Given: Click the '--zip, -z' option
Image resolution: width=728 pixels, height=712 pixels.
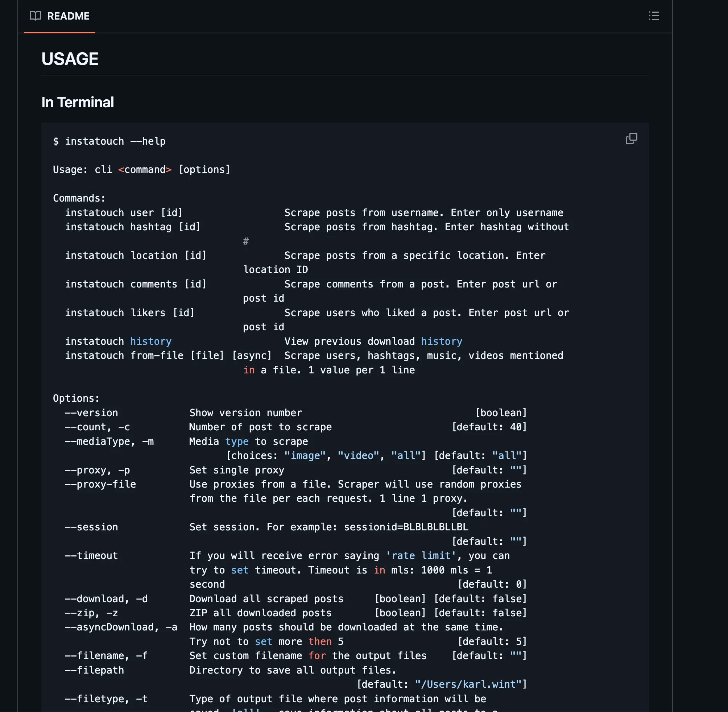Looking at the screenshot, I should [x=92, y=613].
